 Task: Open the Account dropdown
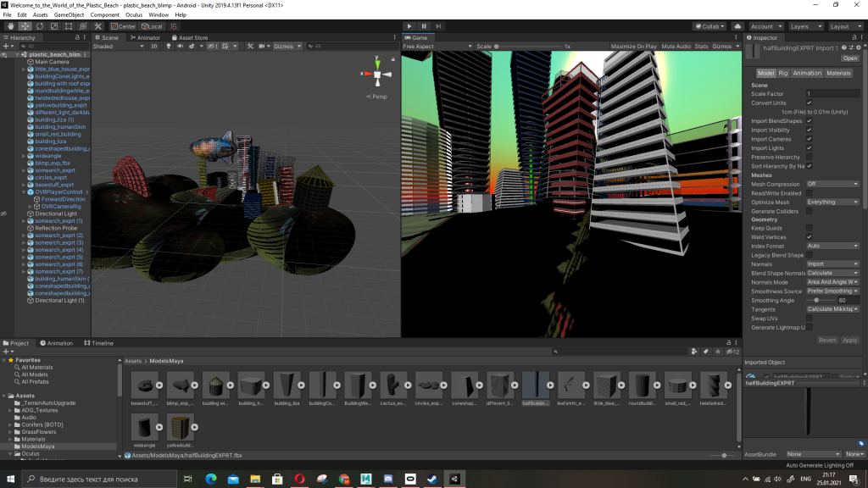pos(765,26)
